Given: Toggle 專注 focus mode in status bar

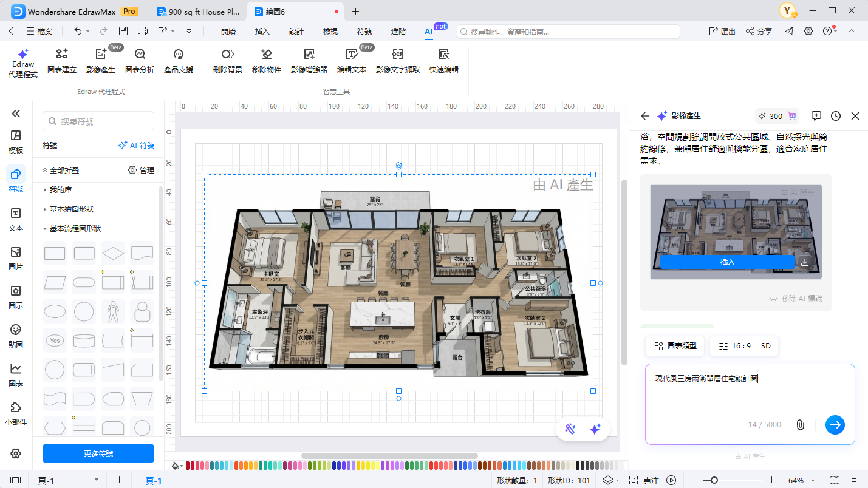Looking at the screenshot, I should [x=644, y=480].
